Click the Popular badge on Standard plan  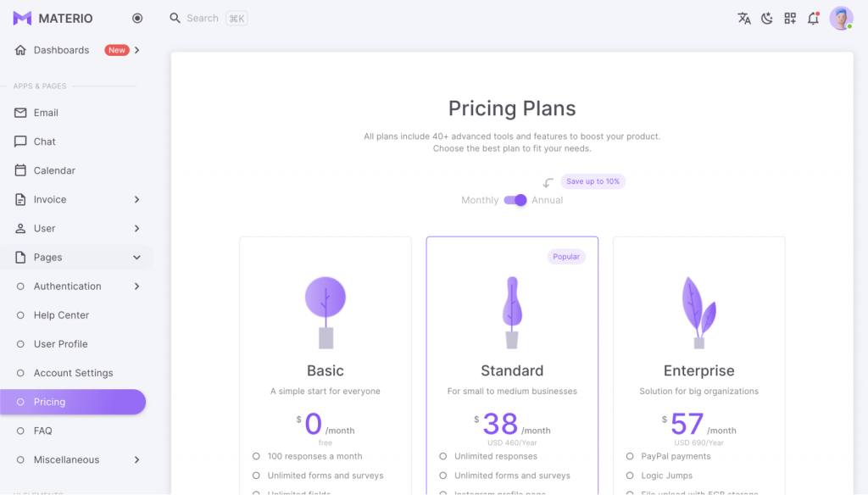pyautogui.click(x=566, y=256)
